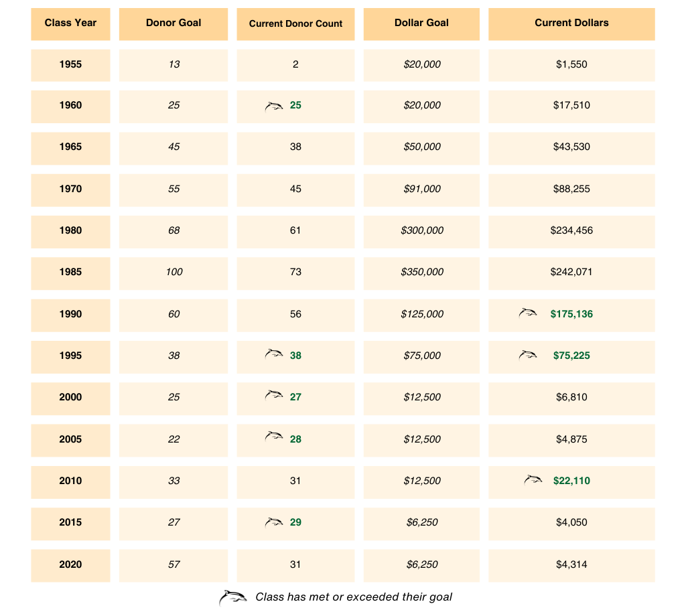Image resolution: width=686 pixels, height=616 pixels.
Task: Select the Class Year column header
Action: [70, 23]
